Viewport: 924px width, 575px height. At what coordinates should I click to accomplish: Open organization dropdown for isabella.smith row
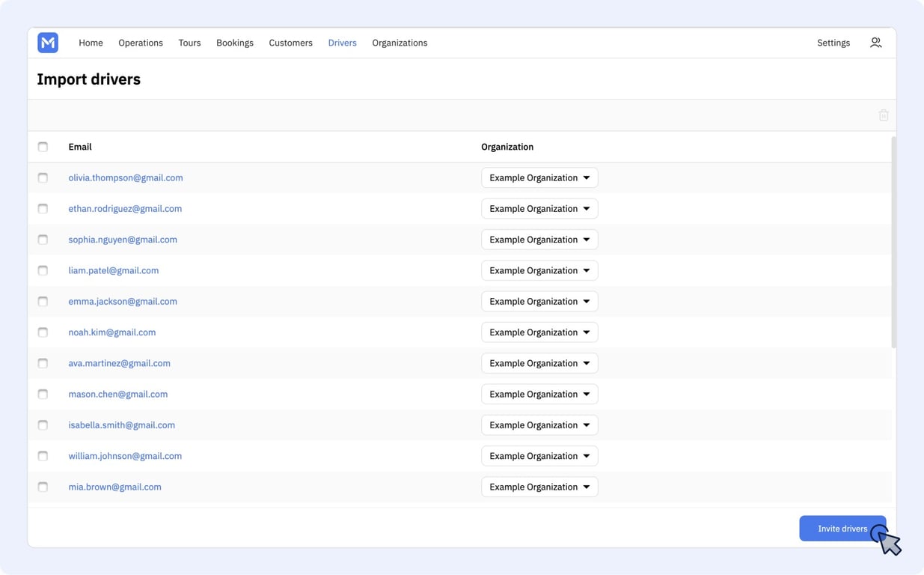pyautogui.click(x=539, y=425)
